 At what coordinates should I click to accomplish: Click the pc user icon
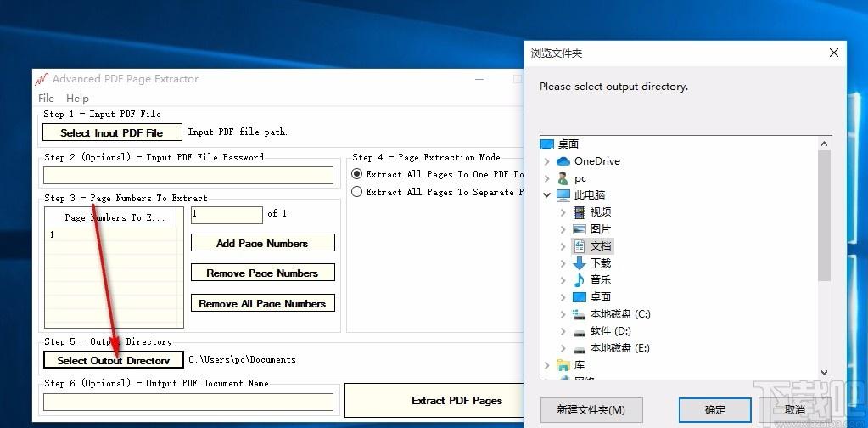pos(563,178)
